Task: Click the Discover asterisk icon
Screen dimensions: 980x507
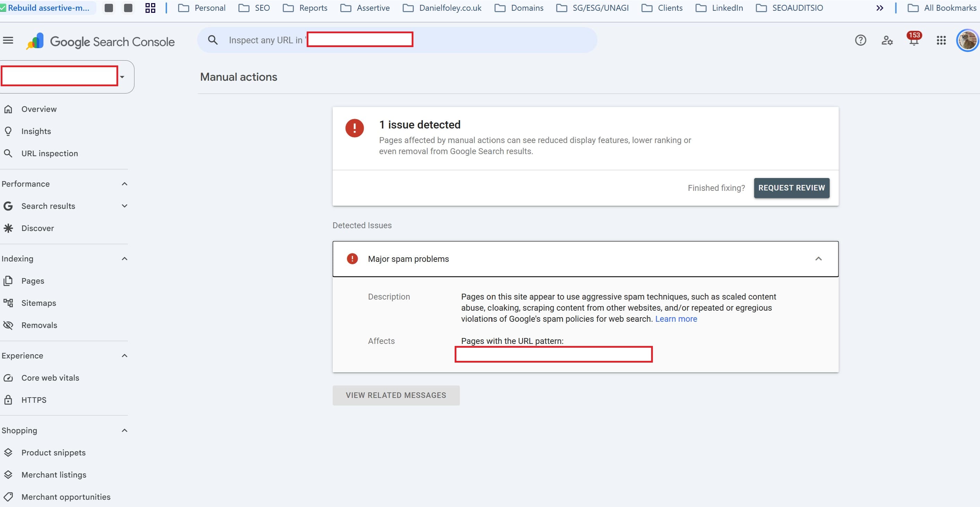Action: click(8, 228)
